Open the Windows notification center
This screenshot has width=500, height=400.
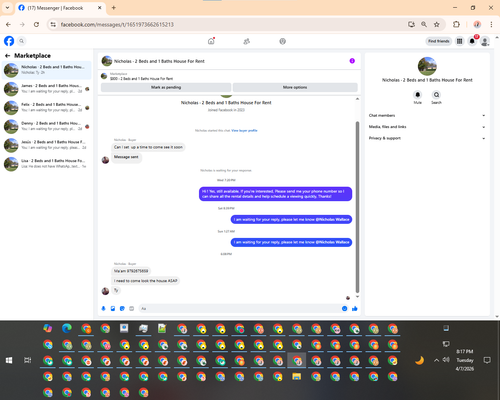tap(487, 360)
